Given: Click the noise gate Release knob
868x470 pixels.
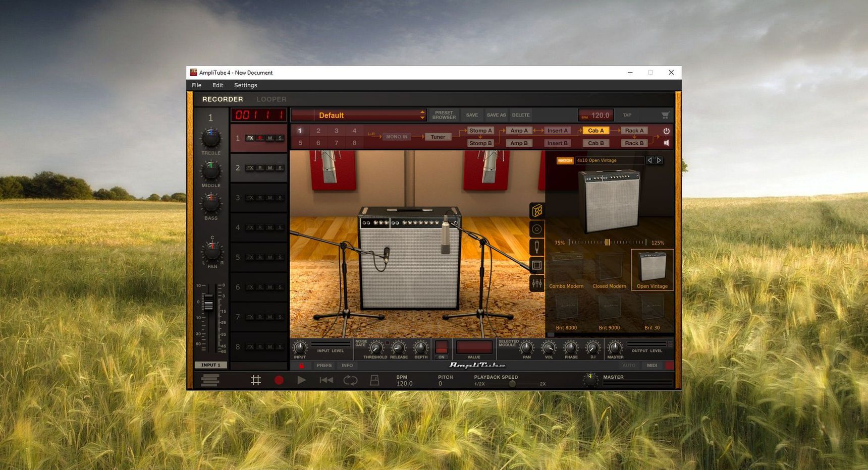Looking at the screenshot, I should pyautogui.click(x=398, y=347).
